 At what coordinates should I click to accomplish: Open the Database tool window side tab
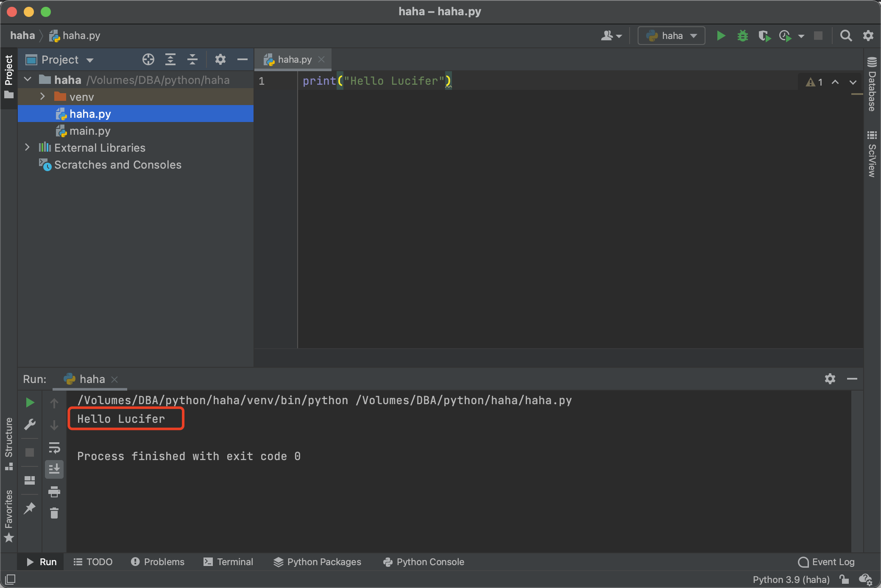click(872, 84)
